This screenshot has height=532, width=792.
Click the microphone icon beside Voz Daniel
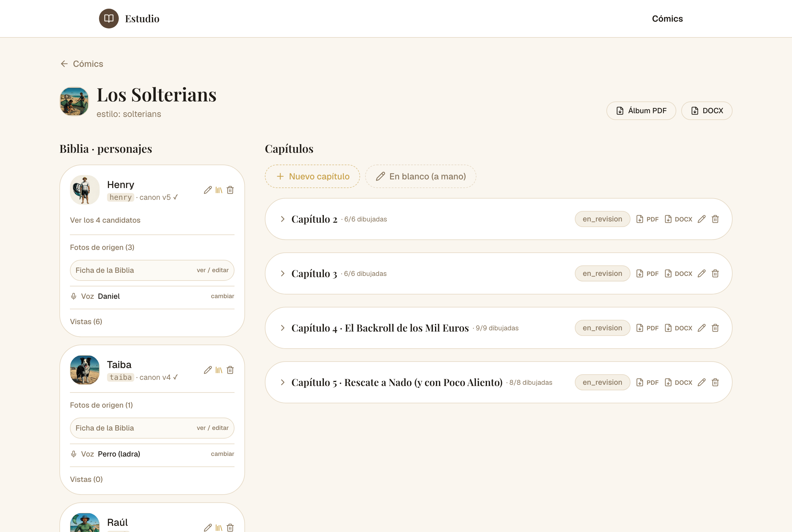click(74, 296)
